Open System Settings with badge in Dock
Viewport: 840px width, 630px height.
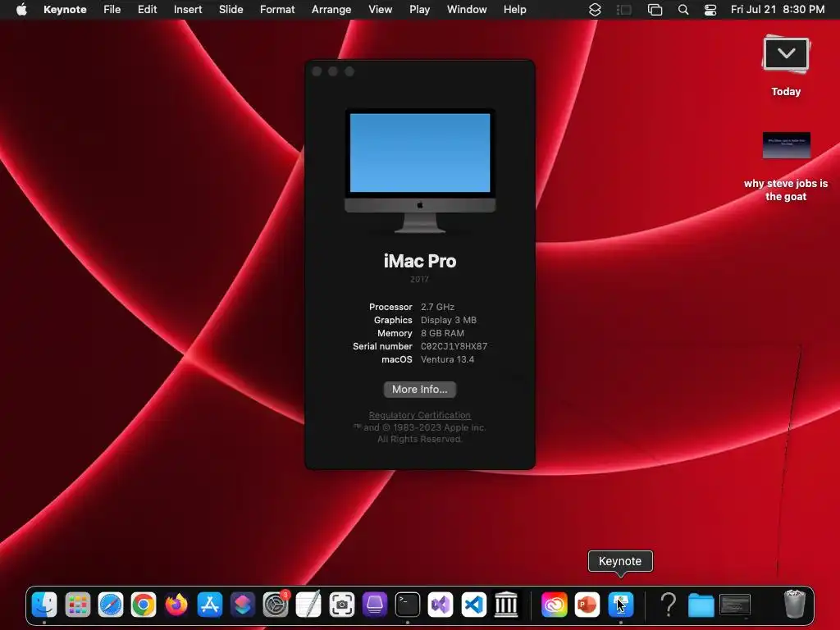click(x=276, y=605)
